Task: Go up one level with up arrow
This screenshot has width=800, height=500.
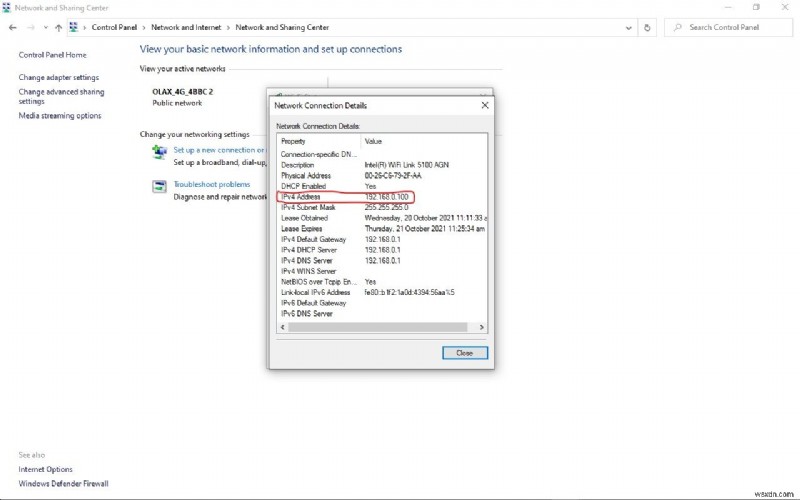Action: (59, 28)
